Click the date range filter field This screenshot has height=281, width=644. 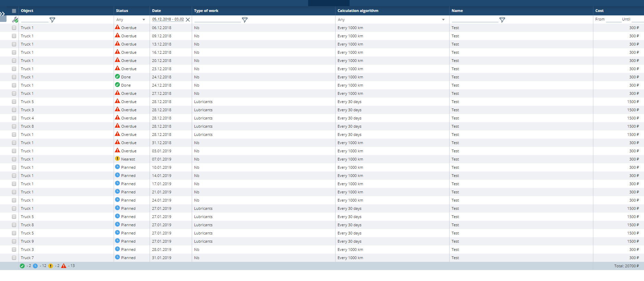pos(168,20)
